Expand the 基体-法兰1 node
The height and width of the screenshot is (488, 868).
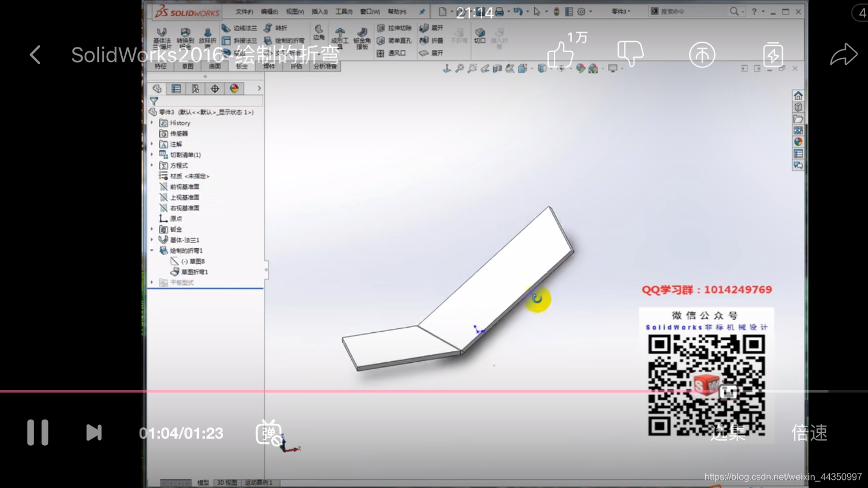point(152,240)
